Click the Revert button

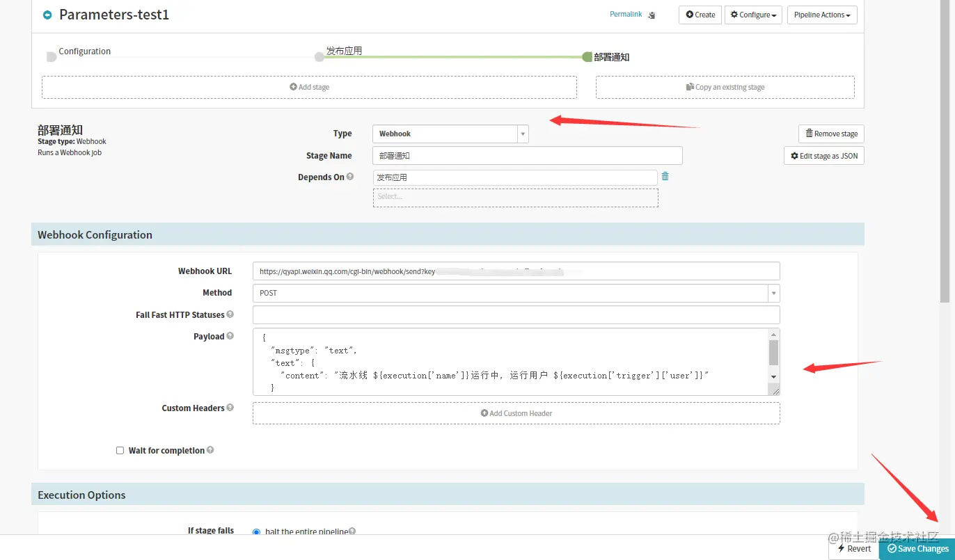click(x=853, y=549)
